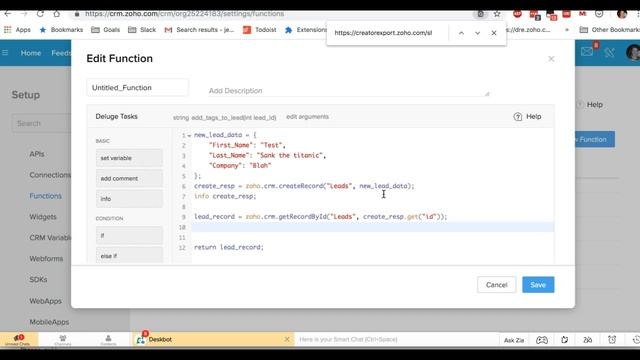
Task: Click the browser back arrow
Action: click(x=8, y=14)
